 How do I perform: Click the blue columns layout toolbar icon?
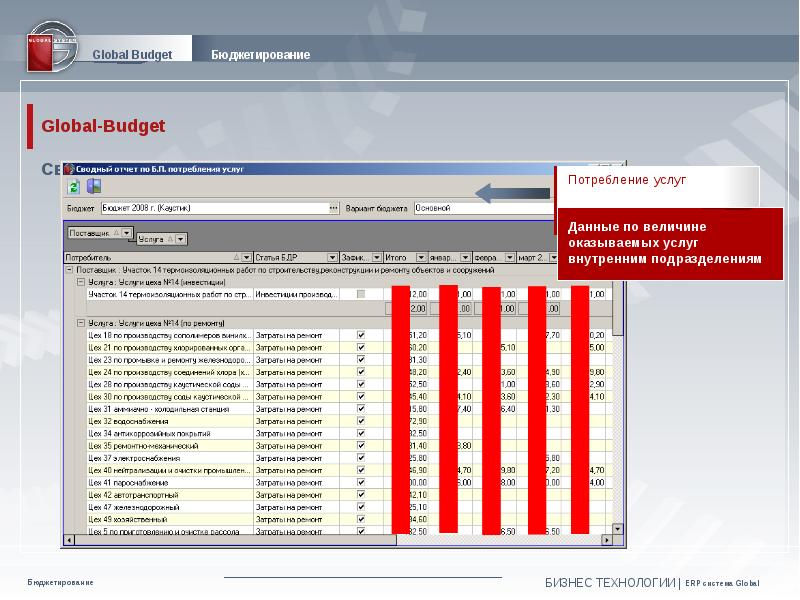point(93,186)
